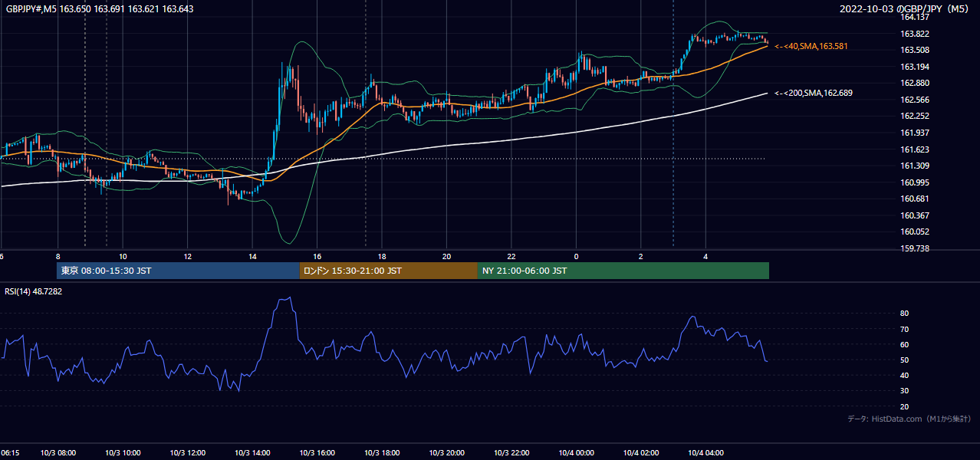Click the RSI scale value 80
The image size is (980, 460).
(904, 314)
